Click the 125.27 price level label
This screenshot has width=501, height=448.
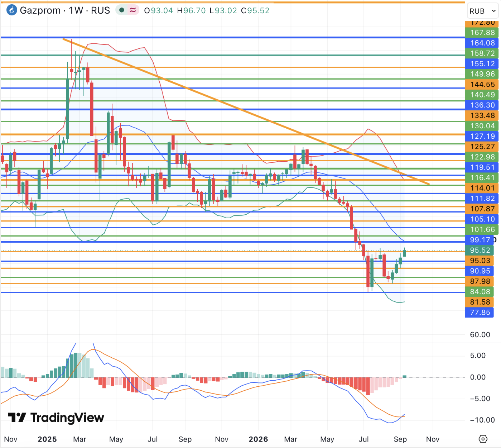tap(482, 147)
